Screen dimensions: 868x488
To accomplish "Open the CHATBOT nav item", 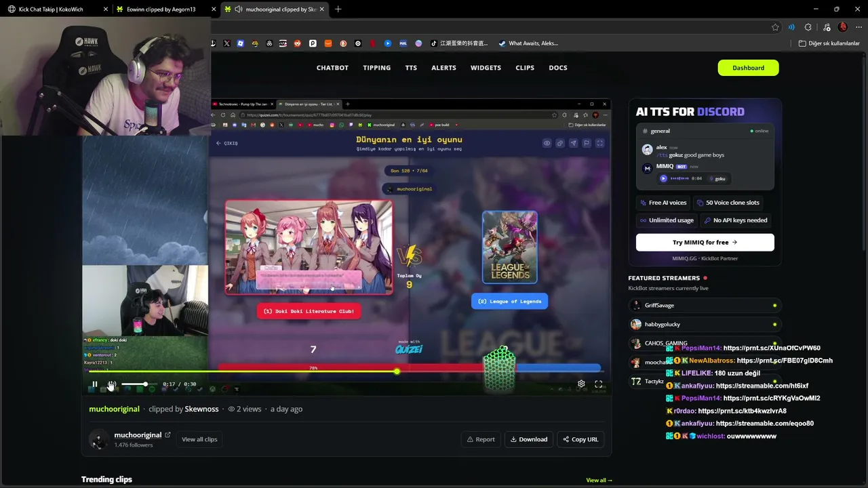I will pyautogui.click(x=332, y=68).
